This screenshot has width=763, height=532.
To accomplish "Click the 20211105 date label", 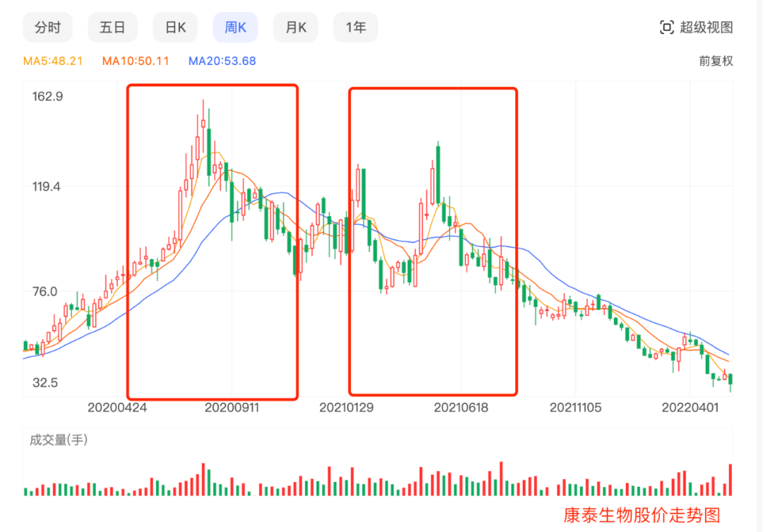I will pyautogui.click(x=576, y=408).
